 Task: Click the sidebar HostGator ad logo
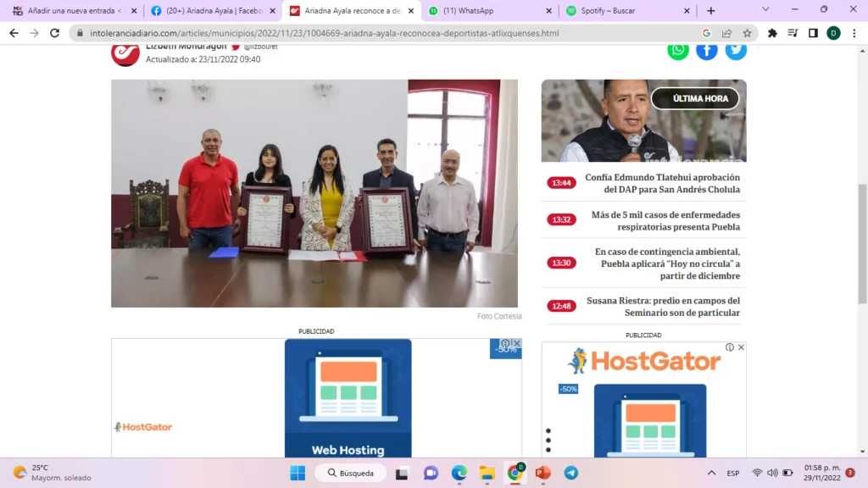(644, 361)
